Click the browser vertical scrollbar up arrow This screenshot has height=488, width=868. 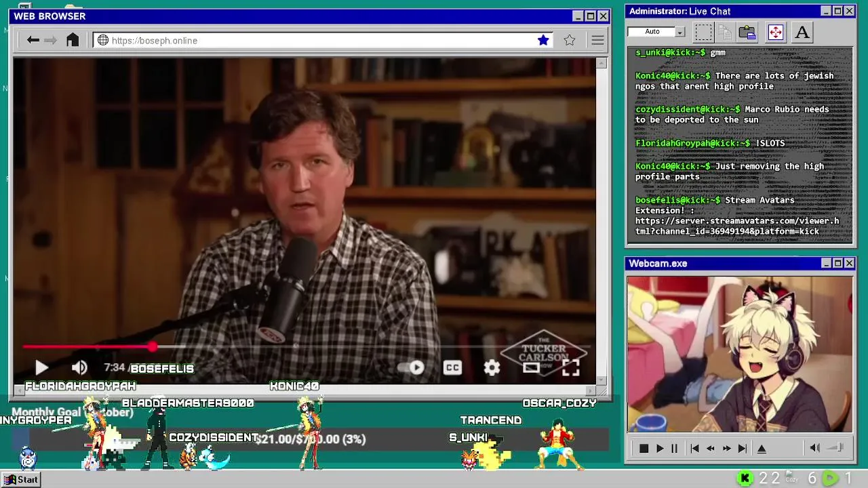click(x=601, y=63)
